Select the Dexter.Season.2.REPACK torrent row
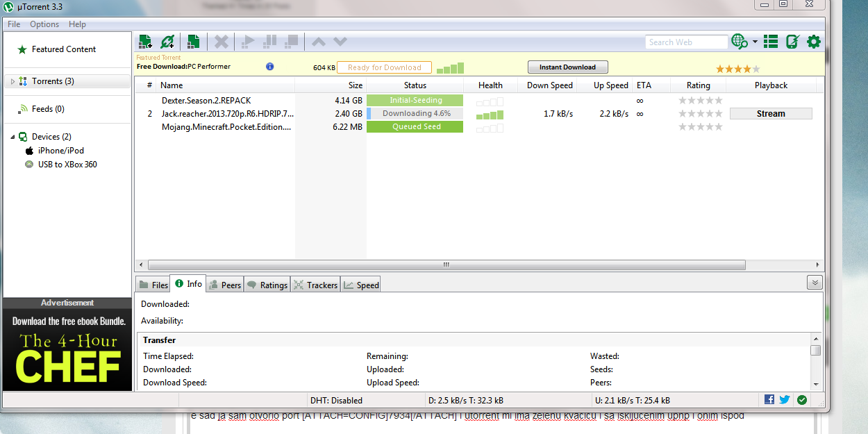 (x=479, y=100)
